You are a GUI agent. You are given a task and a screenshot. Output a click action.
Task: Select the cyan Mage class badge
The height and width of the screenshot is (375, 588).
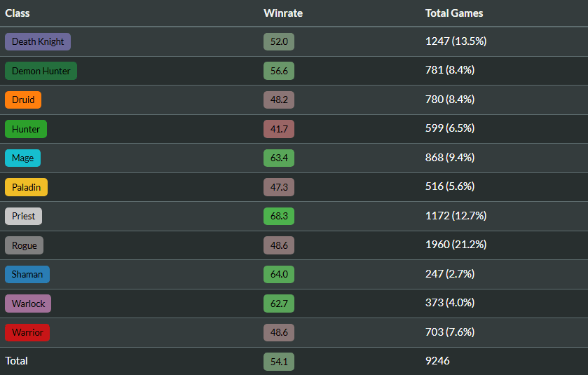[22, 158]
